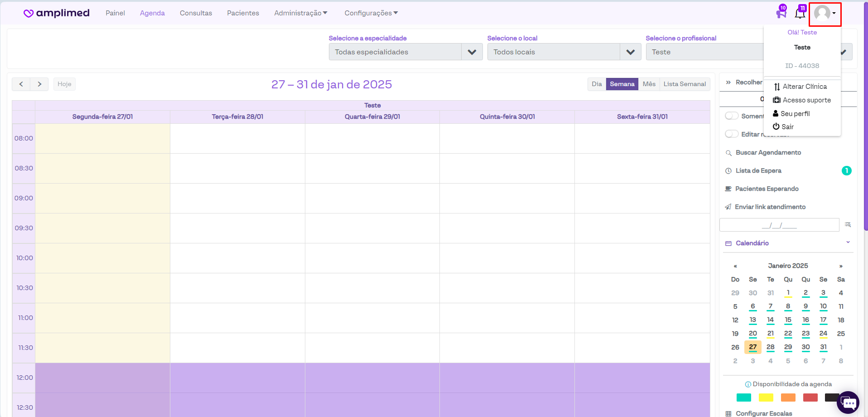Open the notifications bell icon
This screenshot has height=417, width=868.
coord(800,13)
